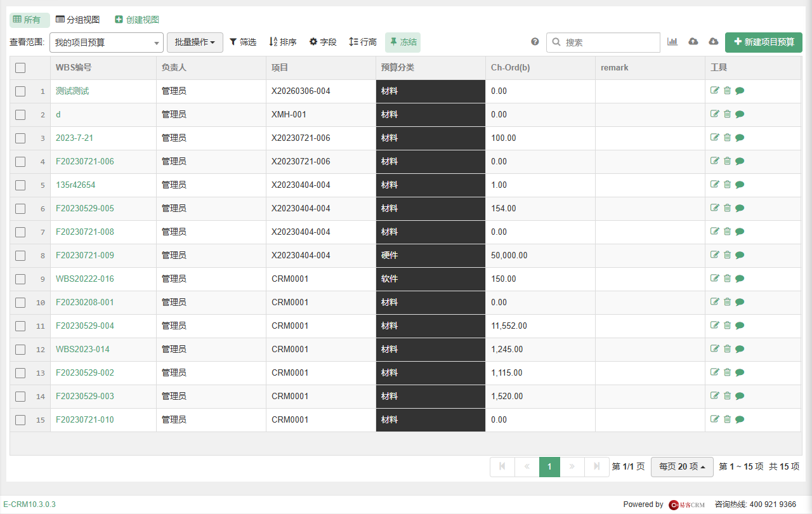Open the 字段 field settings
Image resolution: width=812 pixels, height=514 pixels.
point(323,42)
